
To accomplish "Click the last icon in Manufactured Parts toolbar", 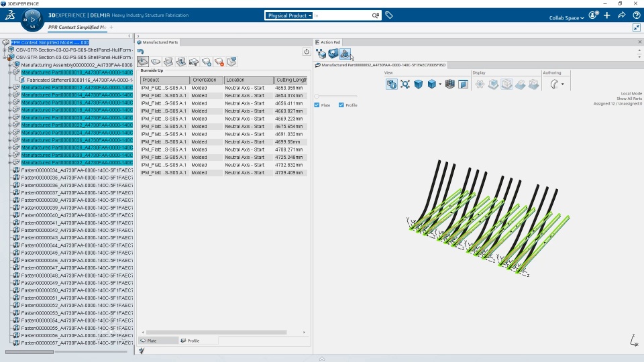I will coord(232,62).
